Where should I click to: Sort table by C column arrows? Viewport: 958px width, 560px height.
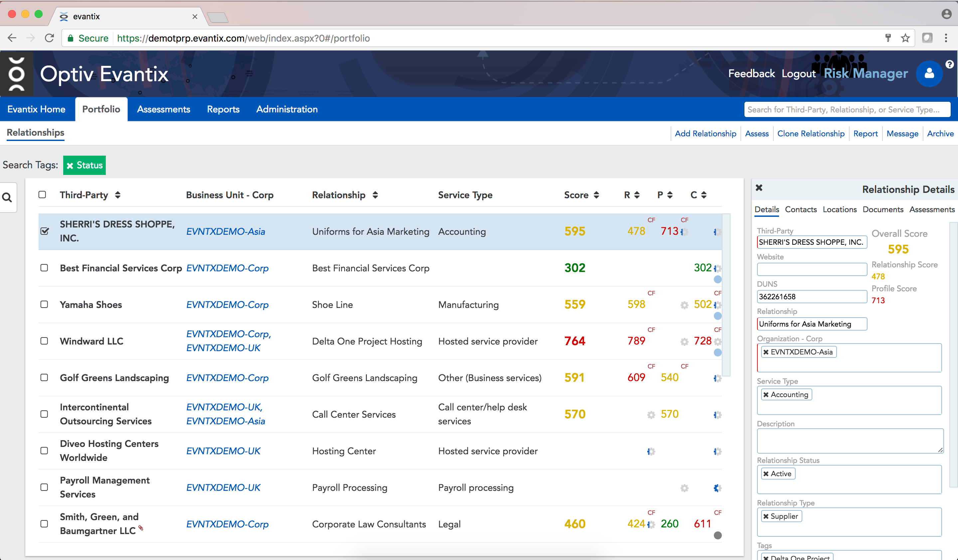coord(704,195)
